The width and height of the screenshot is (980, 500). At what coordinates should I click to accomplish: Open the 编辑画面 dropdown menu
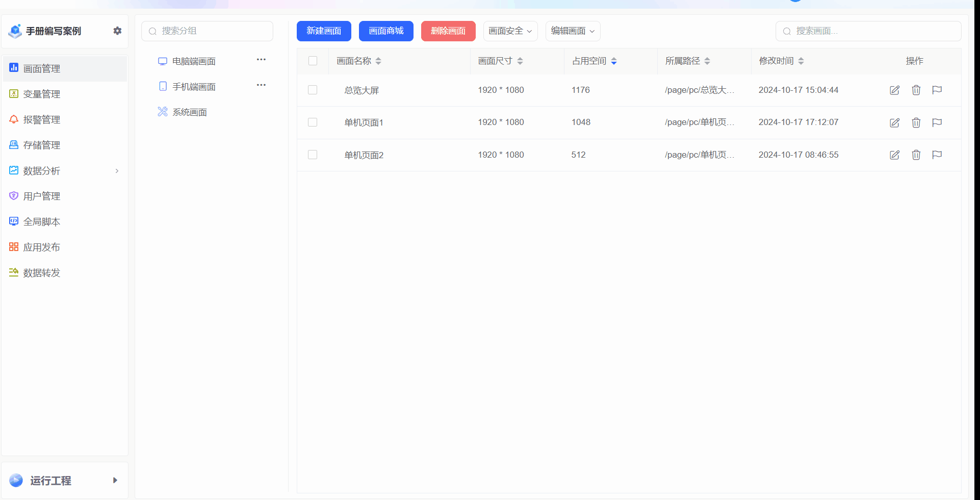click(x=573, y=31)
